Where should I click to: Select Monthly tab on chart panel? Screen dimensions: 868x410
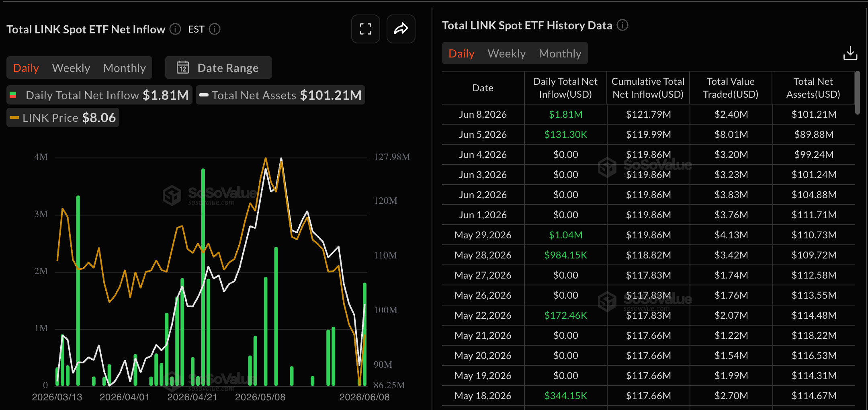(125, 68)
